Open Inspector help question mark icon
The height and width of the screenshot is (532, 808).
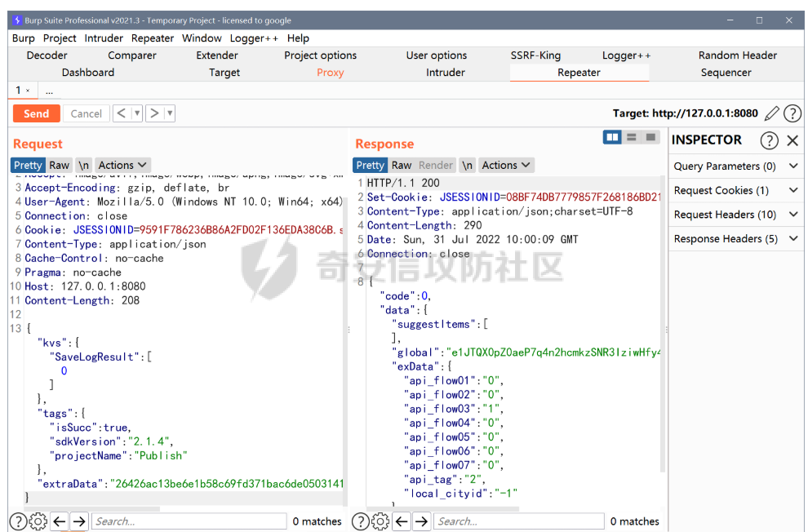coord(769,140)
